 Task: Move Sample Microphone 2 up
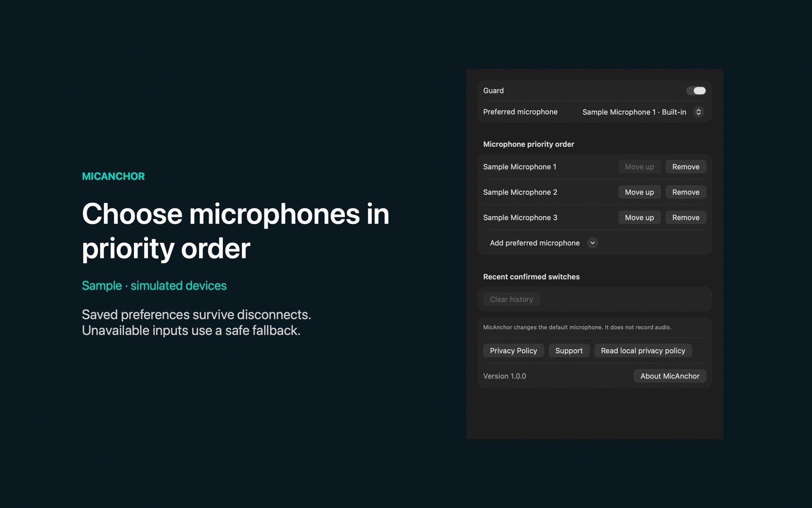639,192
